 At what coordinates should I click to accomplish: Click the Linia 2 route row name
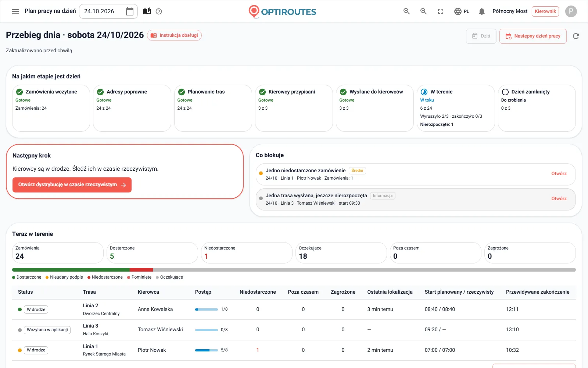(x=91, y=306)
